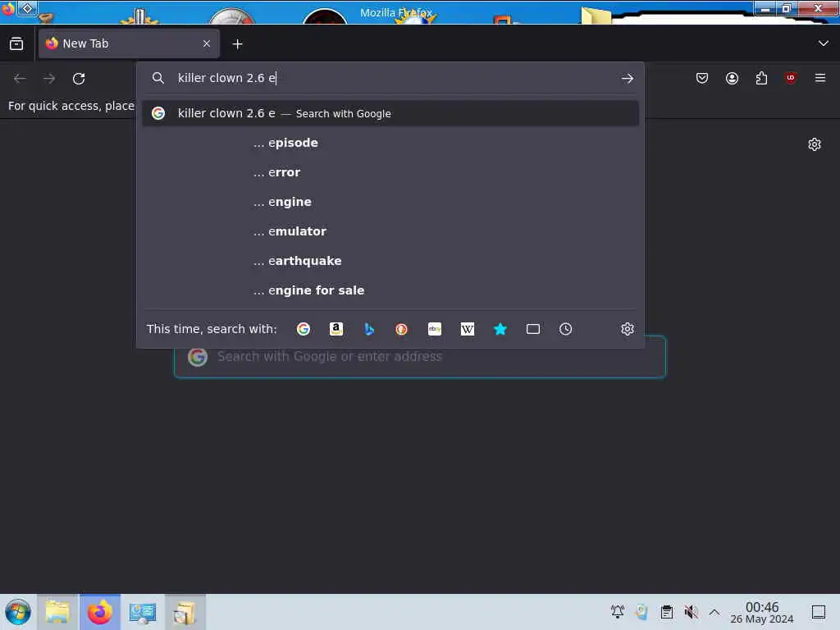Open the uBlock Origin extension icon
Viewport: 840px width, 630px height.
(x=791, y=78)
